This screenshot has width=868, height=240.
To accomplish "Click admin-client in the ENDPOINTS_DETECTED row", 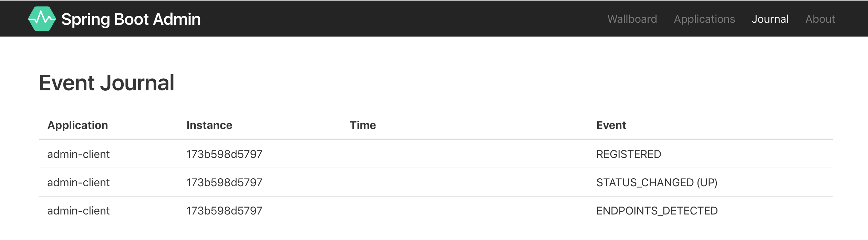I will [x=79, y=211].
